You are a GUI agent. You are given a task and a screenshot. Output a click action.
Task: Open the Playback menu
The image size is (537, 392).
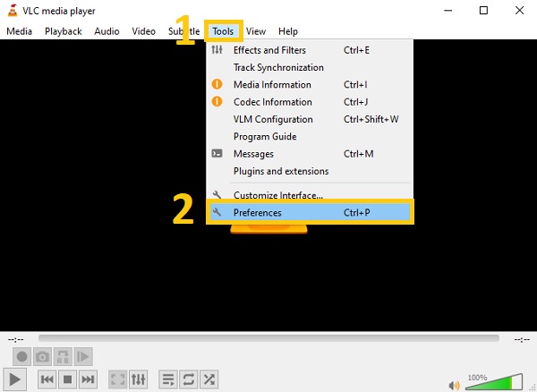point(64,31)
